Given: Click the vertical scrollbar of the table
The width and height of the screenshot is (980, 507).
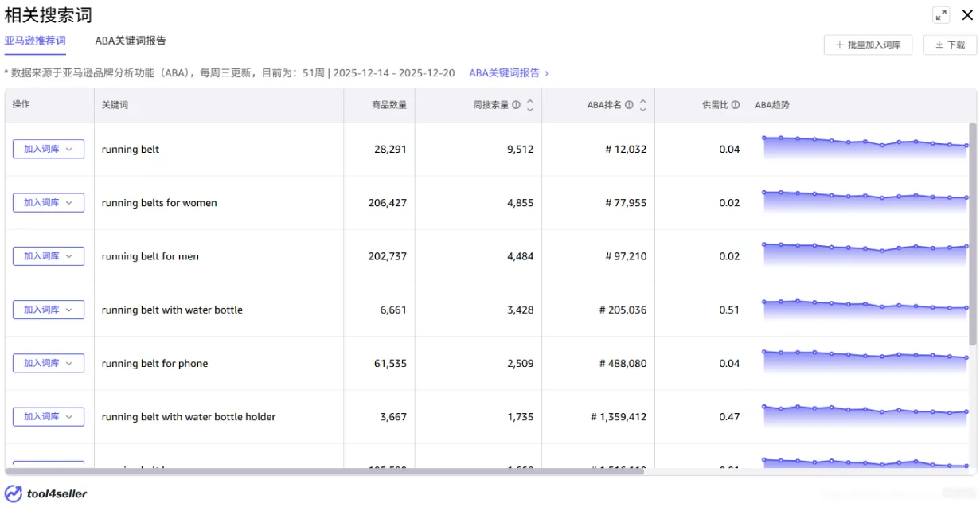Looking at the screenshot, I should [x=972, y=234].
